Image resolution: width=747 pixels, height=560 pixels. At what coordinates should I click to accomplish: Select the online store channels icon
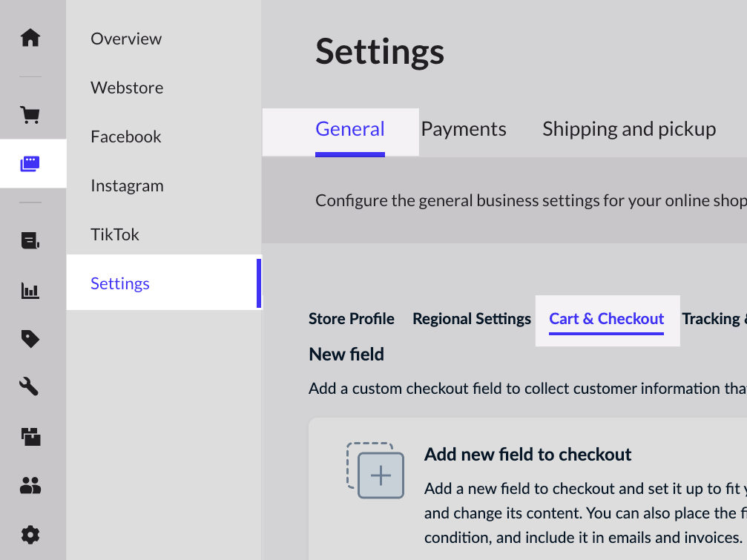point(30,163)
